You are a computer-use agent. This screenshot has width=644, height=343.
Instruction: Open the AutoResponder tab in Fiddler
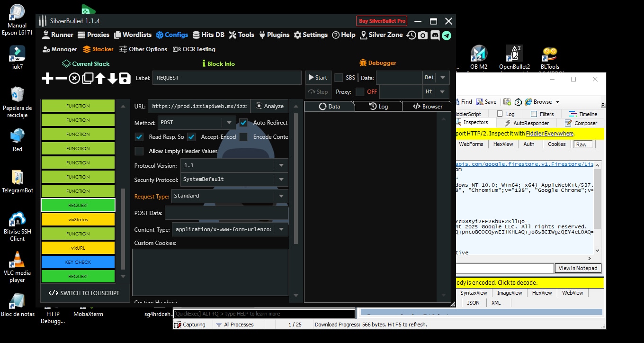(527, 123)
